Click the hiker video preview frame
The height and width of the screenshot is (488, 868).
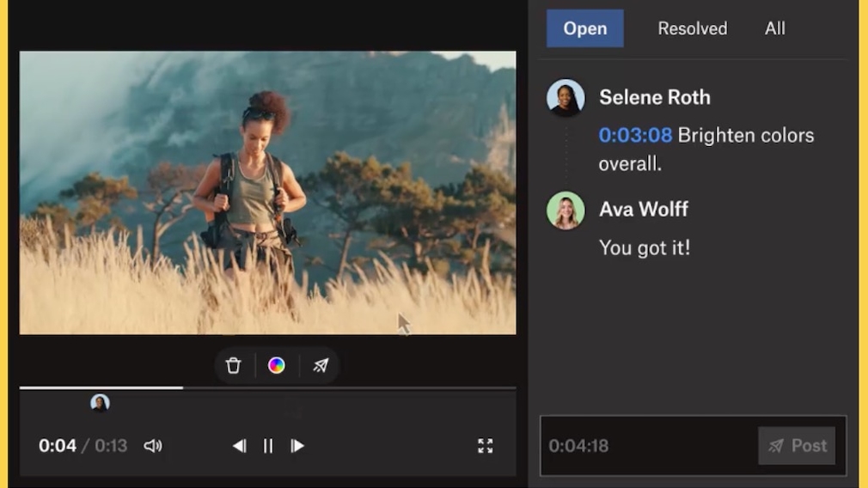click(267, 192)
